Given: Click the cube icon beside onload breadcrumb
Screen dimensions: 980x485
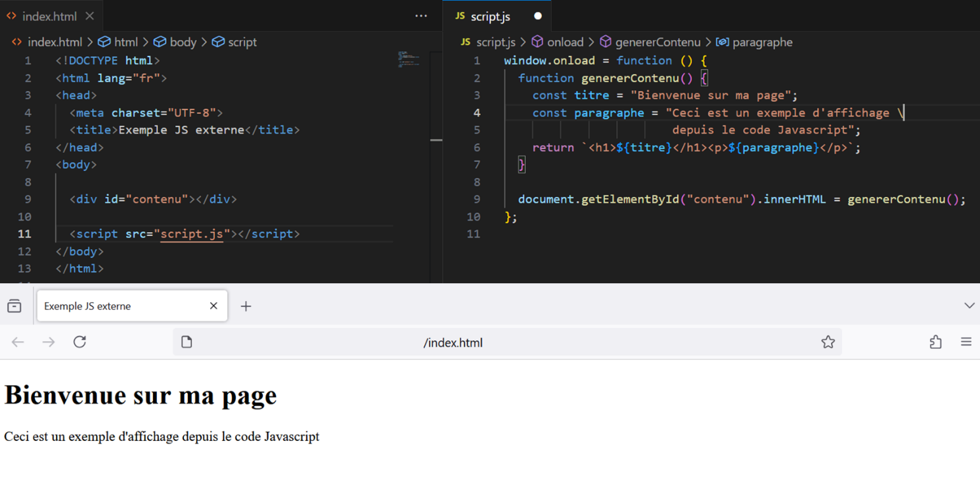Looking at the screenshot, I should (x=537, y=42).
